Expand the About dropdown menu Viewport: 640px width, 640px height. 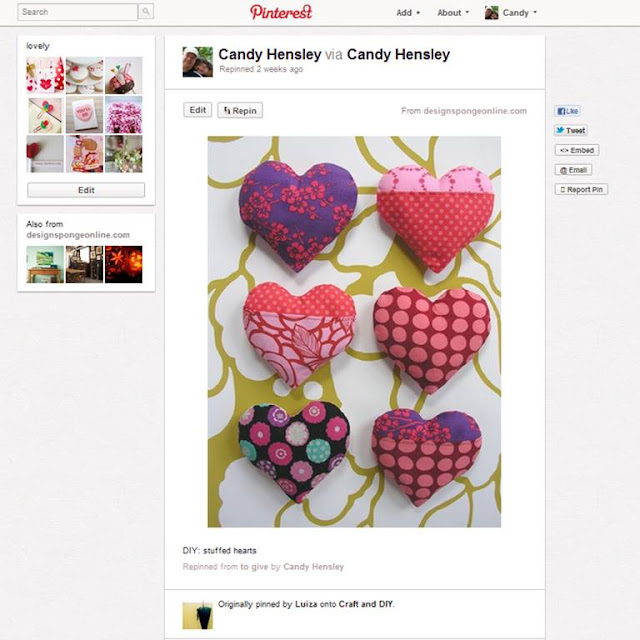[453, 13]
